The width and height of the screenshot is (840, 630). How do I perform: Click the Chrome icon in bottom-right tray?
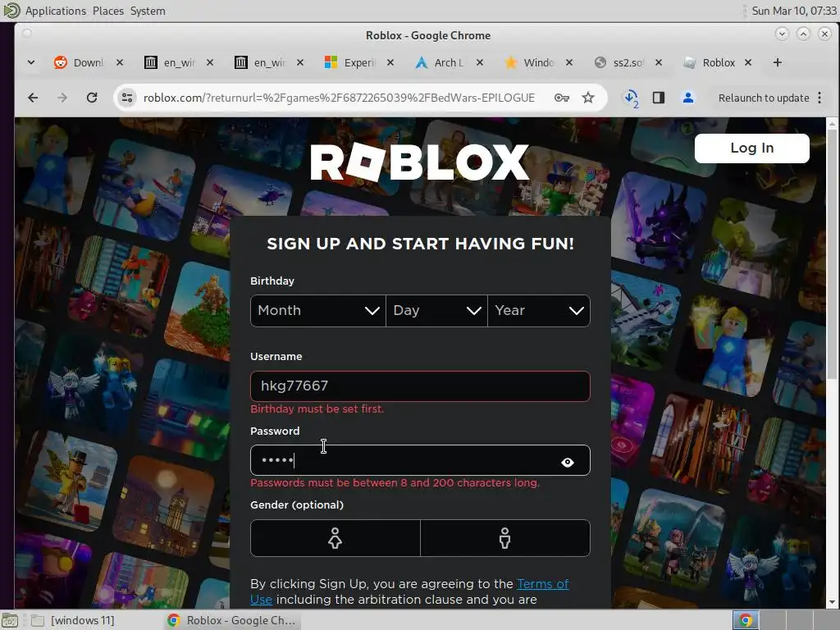point(745,620)
